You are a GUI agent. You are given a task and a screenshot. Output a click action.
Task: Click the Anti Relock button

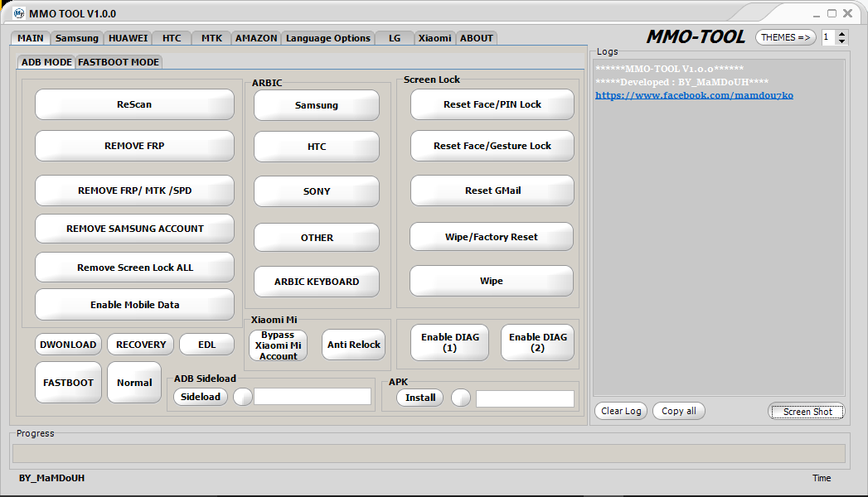point(354,345)
